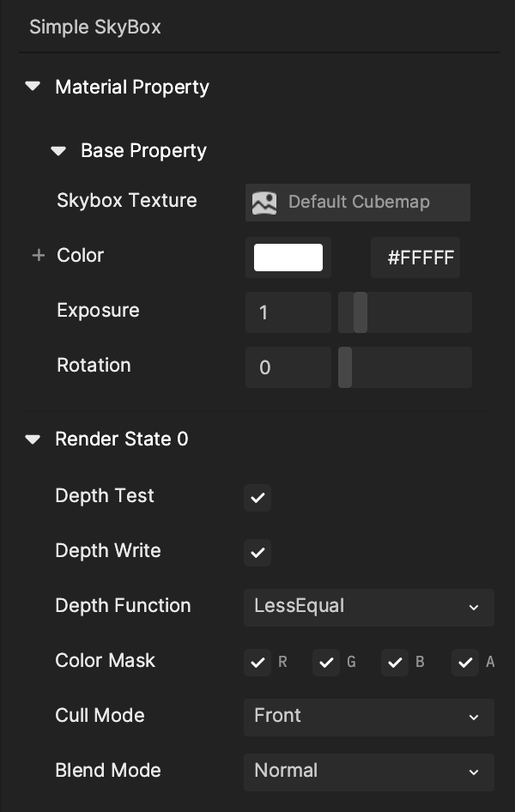The image size is (515, 812).
Task: Click the plus icon beside Color
Action: point(39,255)
